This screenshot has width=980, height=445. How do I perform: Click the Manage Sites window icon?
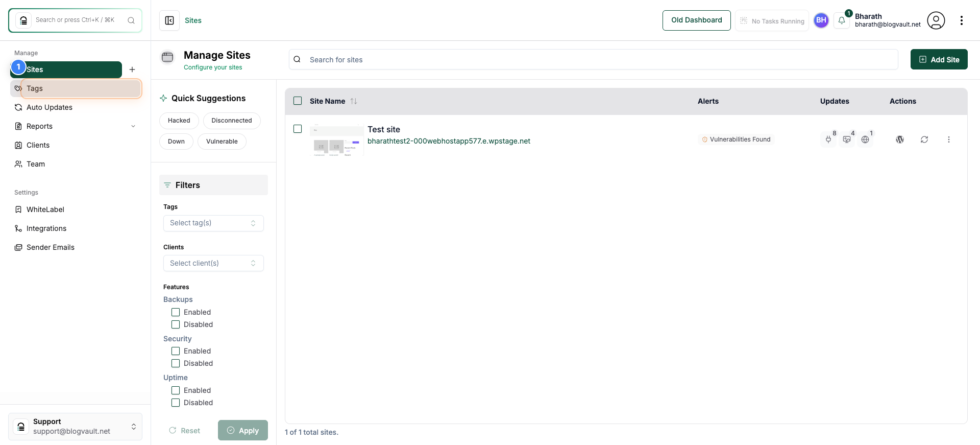point(167,57)
